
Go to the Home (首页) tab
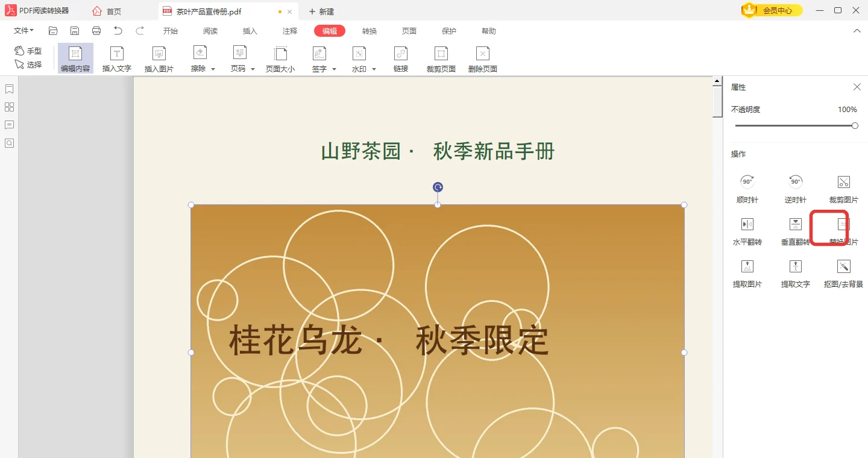107,11
